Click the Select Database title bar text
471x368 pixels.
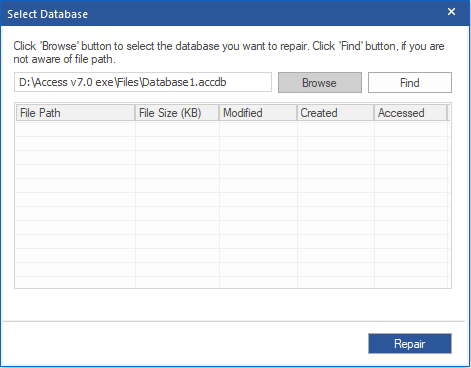coord(48,14)
